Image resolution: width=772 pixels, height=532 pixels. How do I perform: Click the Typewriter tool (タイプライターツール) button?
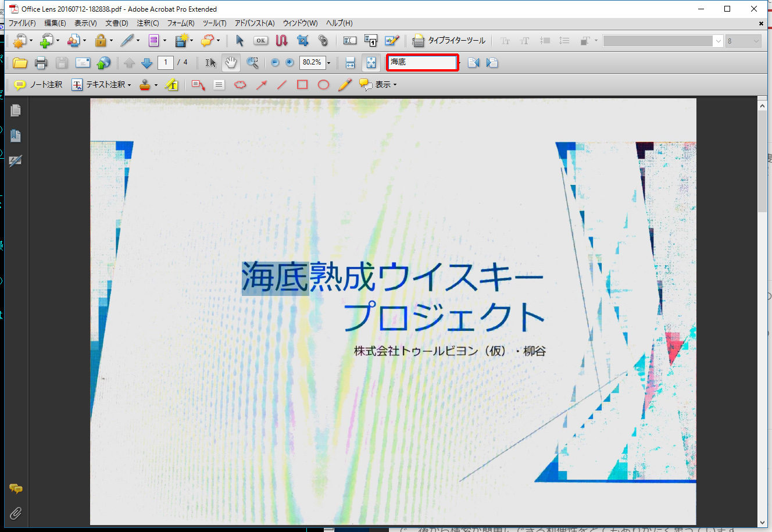point(449,41)
